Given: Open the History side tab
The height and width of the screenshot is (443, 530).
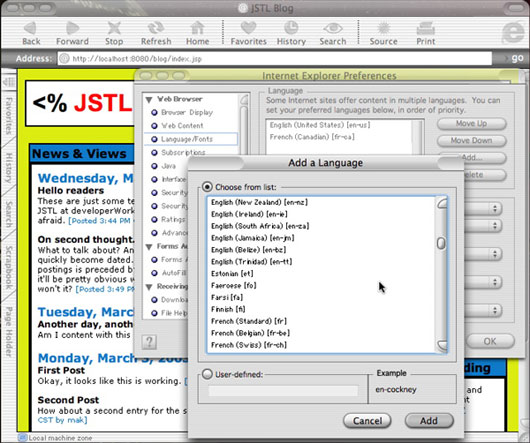Looking at the screenshot, I should [x=9, y=168].
